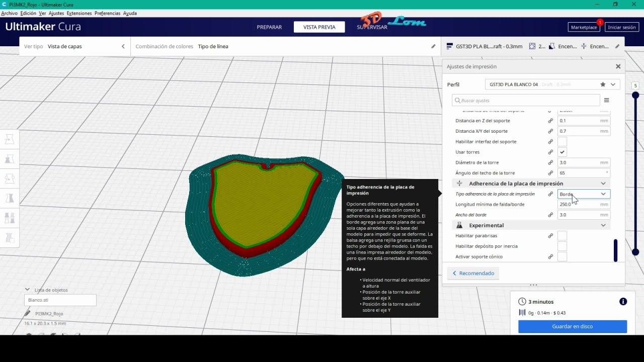Image resolution: width=644 pixels, height=362 pixels.
Task: Open the Ayuda menu
Action: coord(130,13)
